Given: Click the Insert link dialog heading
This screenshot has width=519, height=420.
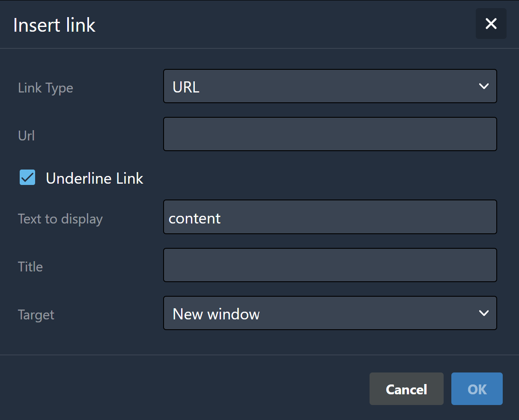Looking at the screenshot, I should coord(54,25).
